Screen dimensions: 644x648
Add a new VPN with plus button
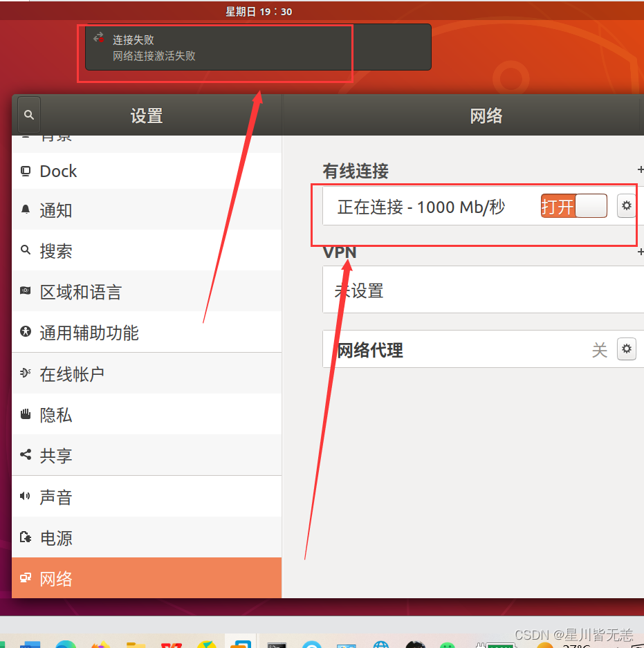(x=641, y=252)
